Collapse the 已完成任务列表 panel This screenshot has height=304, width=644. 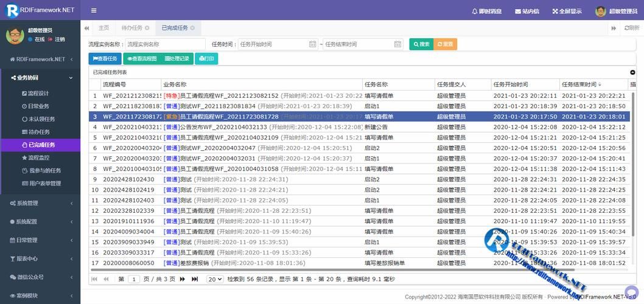632,72
